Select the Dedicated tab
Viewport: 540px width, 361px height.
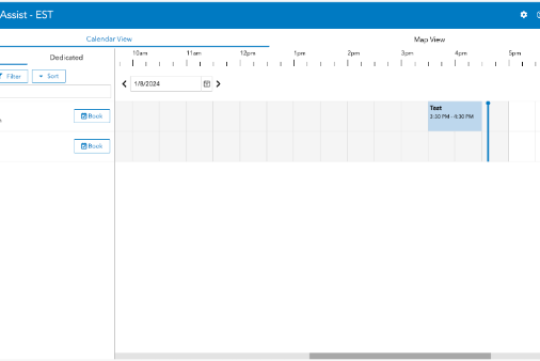click(66, 57)
